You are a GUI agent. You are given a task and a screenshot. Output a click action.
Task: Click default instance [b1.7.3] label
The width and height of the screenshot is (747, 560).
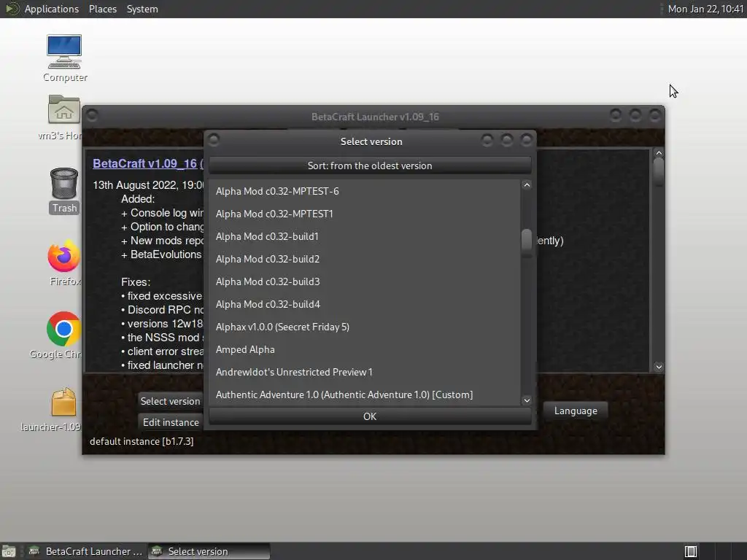(x=142, y=441)
